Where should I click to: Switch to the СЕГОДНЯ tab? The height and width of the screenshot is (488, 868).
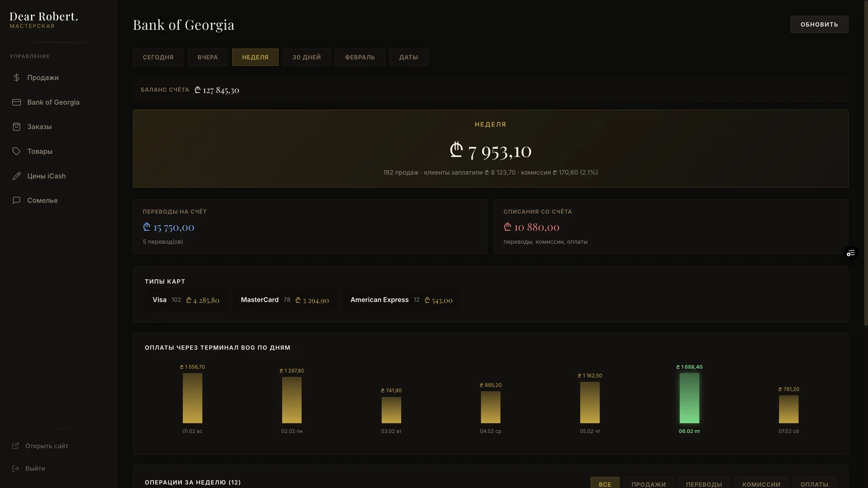tap(157, 57)
